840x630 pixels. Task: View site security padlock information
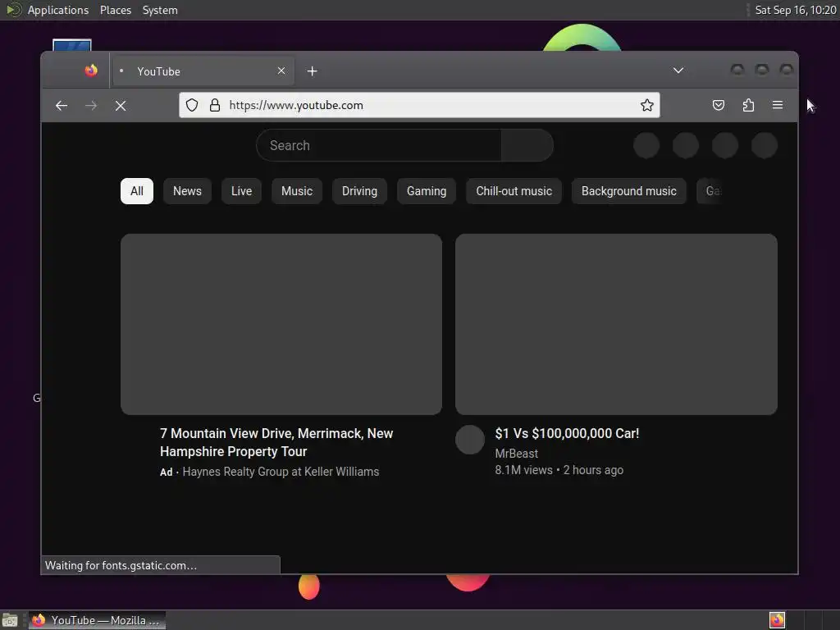215,105
